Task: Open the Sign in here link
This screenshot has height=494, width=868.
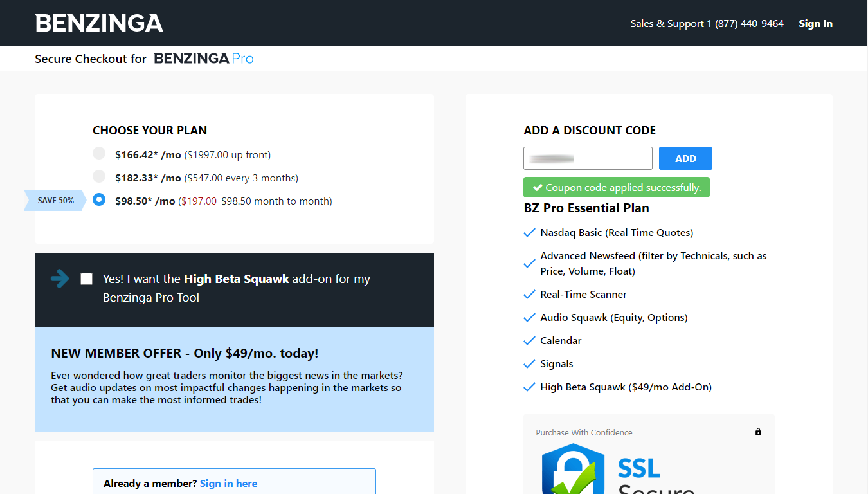Action: [x=228, y=483]
